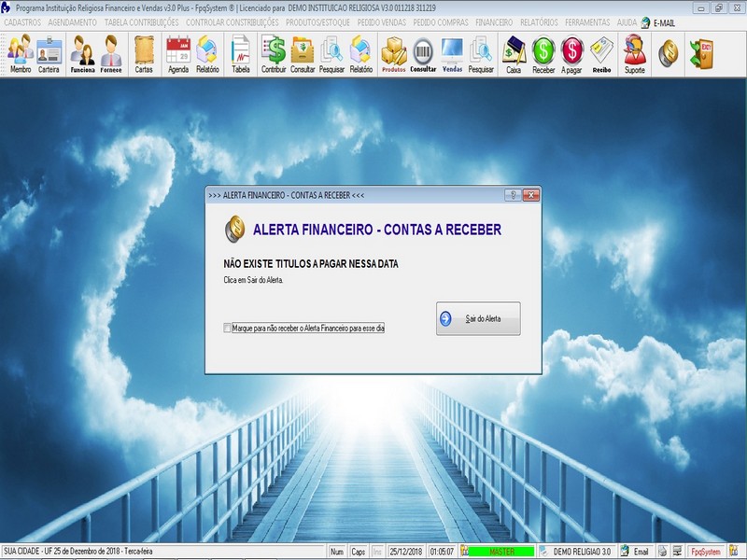Open the AJUDA menu

[627, 22]
